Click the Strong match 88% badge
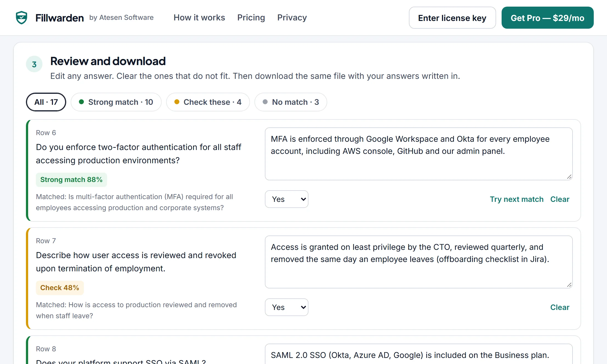 click(x=71, y=180)
